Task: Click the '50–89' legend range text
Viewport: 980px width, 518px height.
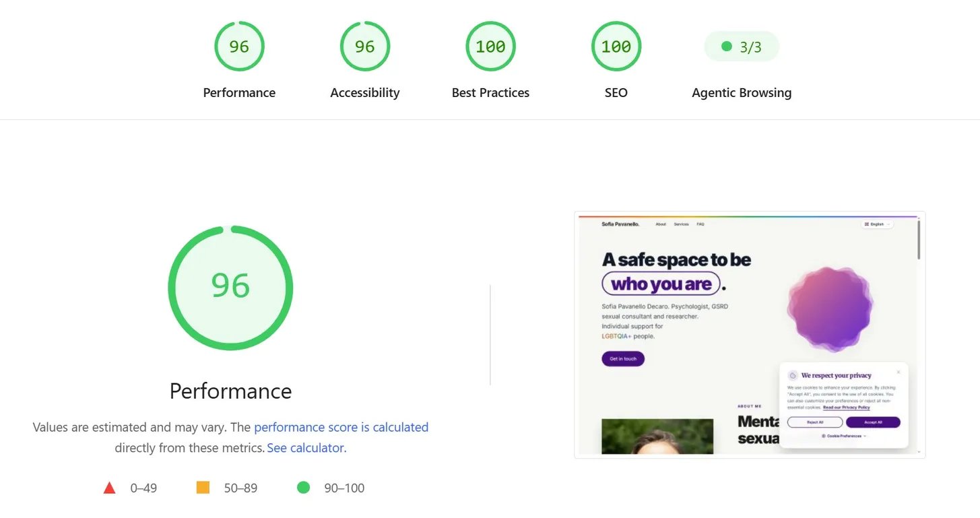Action: coord(240,488)
